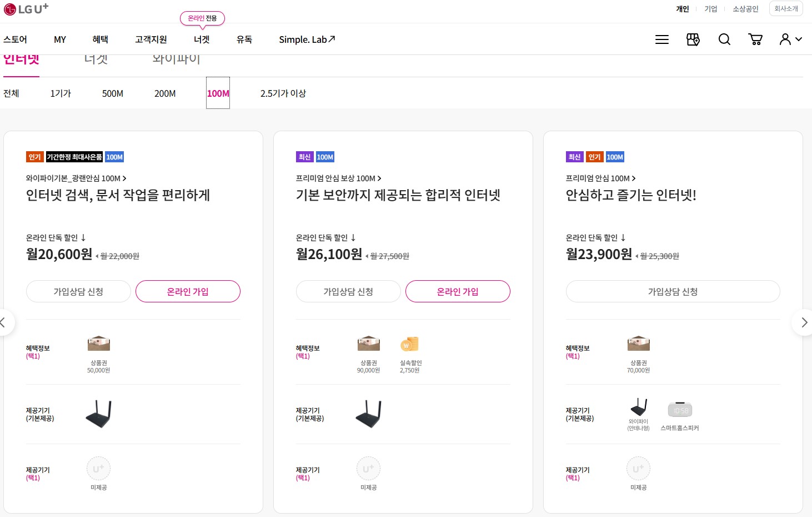Open the Simple. Lab external link
Viewport: 812px width, 517px height.
point(307,39)
